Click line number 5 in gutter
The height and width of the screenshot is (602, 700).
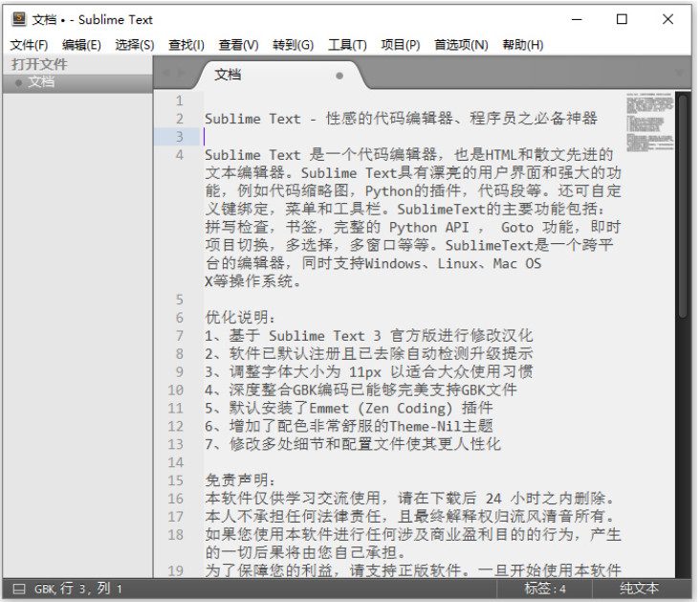pos(179,300)
